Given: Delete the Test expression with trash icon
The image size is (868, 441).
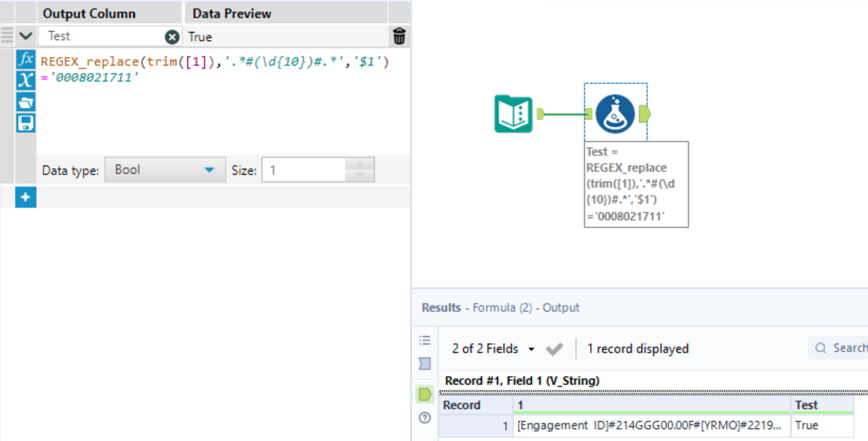Looking at the screenshot, I should click(399, 37).
